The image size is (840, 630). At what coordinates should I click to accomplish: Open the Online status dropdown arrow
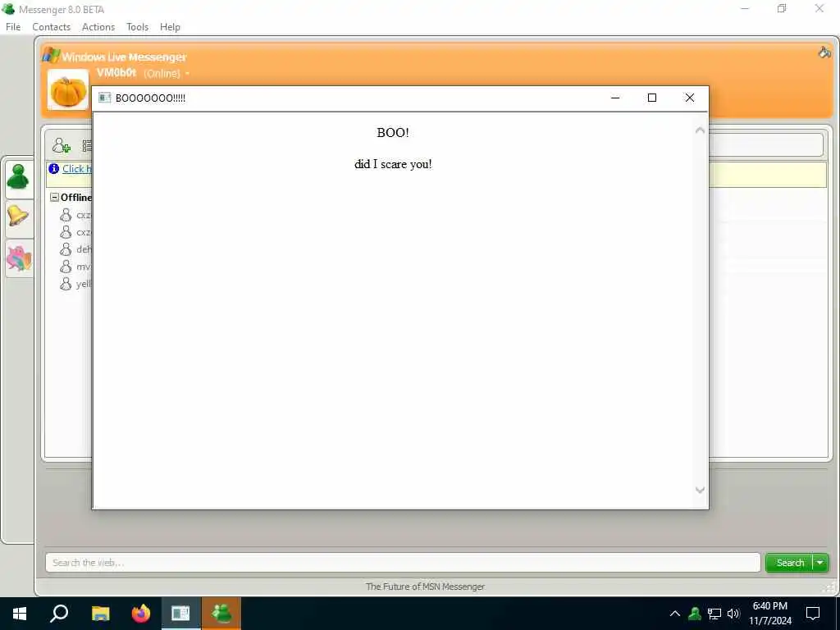click(187, 73)
